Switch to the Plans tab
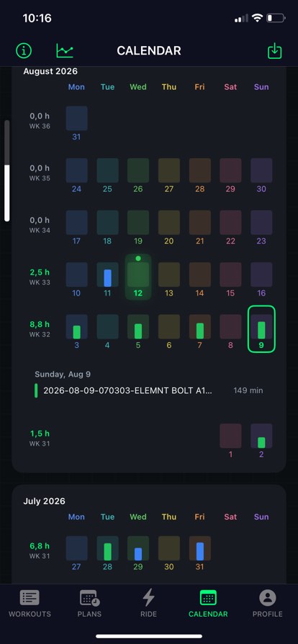298x644 pixels. 89,604
